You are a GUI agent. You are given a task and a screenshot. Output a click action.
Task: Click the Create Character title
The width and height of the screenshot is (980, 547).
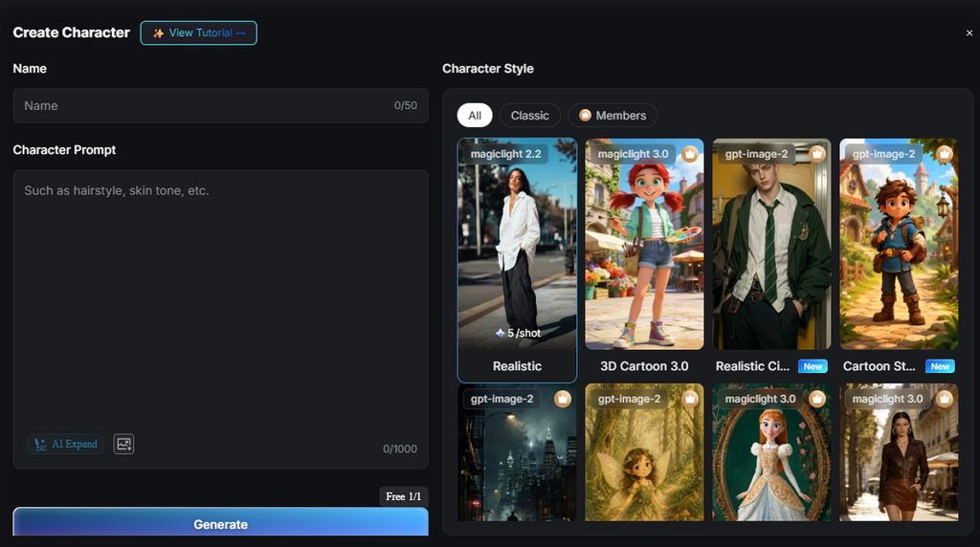[71, 33]
